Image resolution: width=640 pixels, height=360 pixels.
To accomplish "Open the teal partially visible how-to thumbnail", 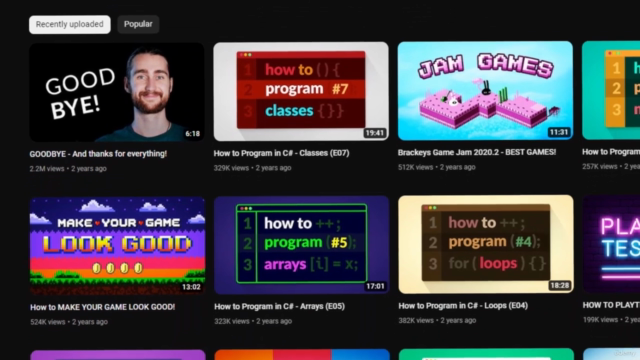I will pos(611,90).
